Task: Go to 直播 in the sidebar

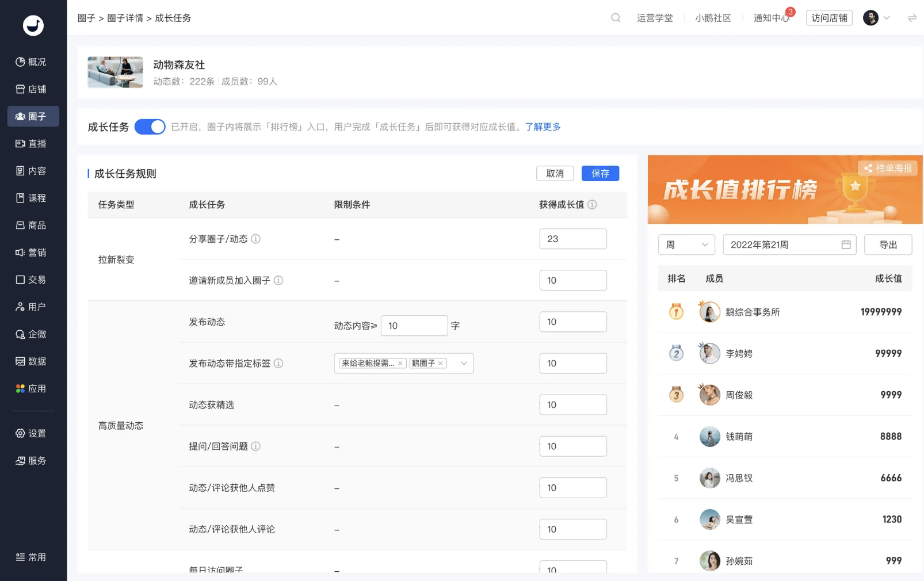Action: click(x=32, y=144)
